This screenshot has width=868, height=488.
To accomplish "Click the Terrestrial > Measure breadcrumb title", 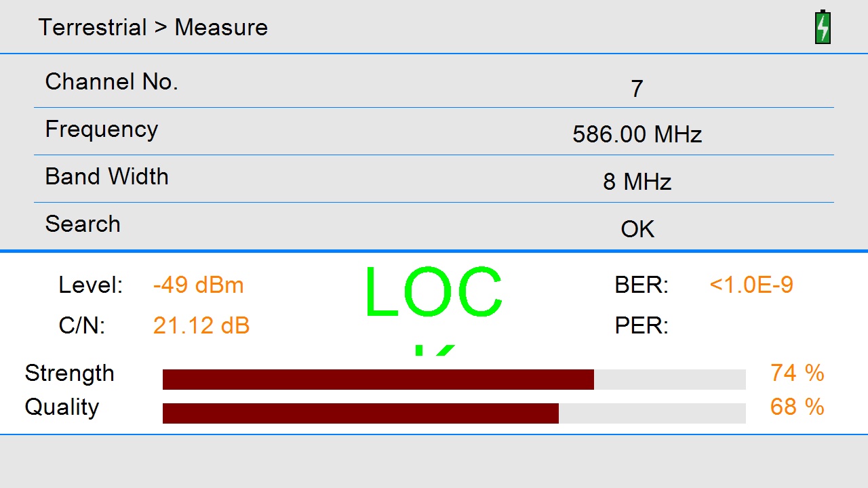I will pos(153,28).
